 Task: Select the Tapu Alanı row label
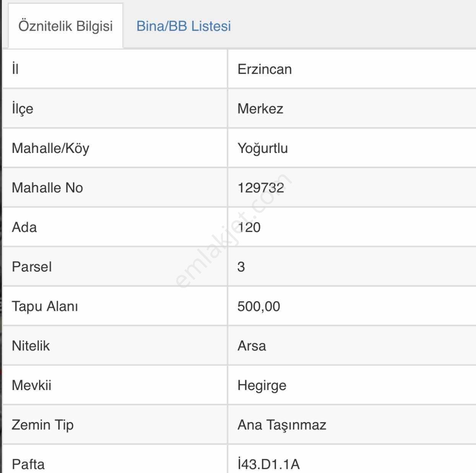click(x=45, y=306)
